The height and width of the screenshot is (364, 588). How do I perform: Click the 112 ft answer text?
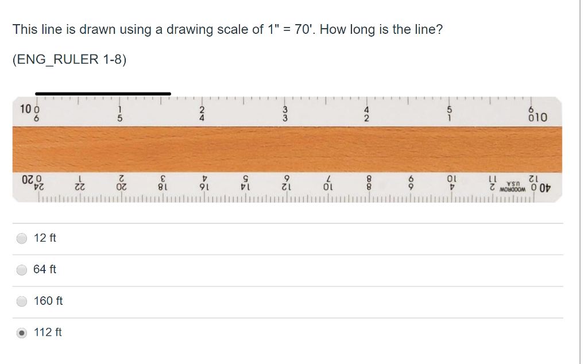click(x=48, y=332)
